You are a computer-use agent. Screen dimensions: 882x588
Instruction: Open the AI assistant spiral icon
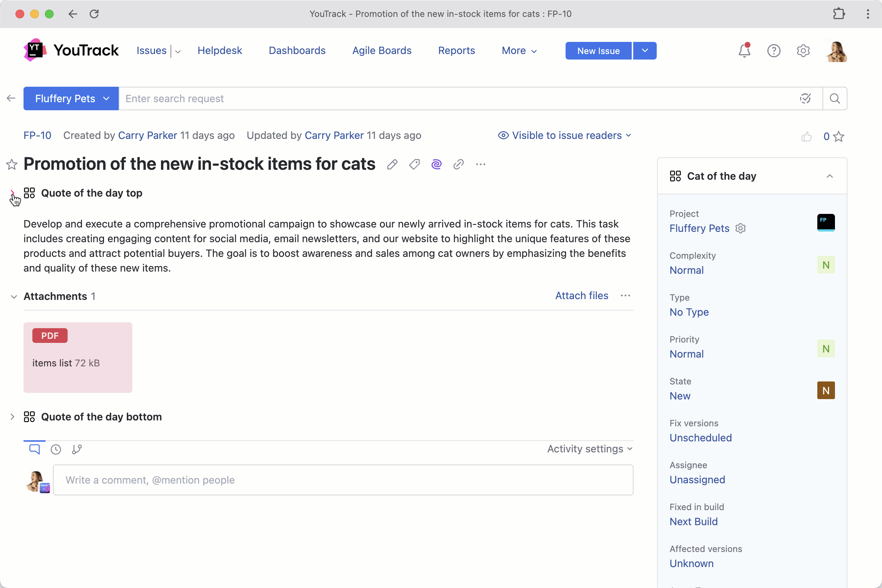point(436,164)
